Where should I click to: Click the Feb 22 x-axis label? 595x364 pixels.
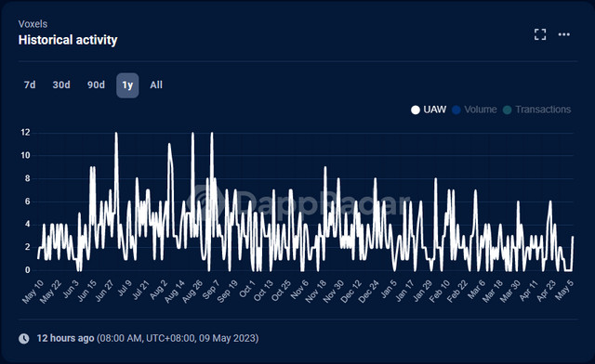(x=457, y=292)
